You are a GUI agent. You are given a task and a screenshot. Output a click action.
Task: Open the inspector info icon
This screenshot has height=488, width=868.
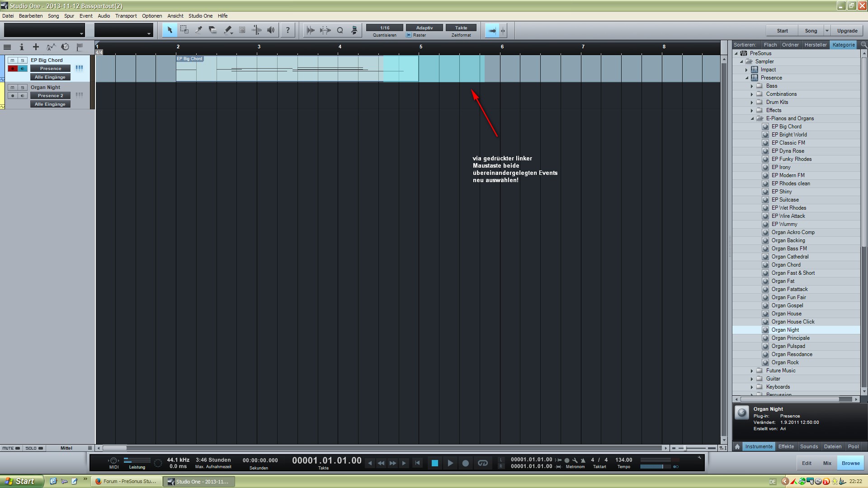pos(21,47)
